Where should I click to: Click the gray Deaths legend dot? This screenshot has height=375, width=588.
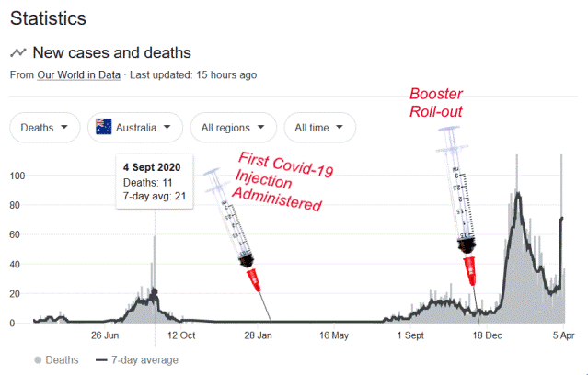pos(38,359)
